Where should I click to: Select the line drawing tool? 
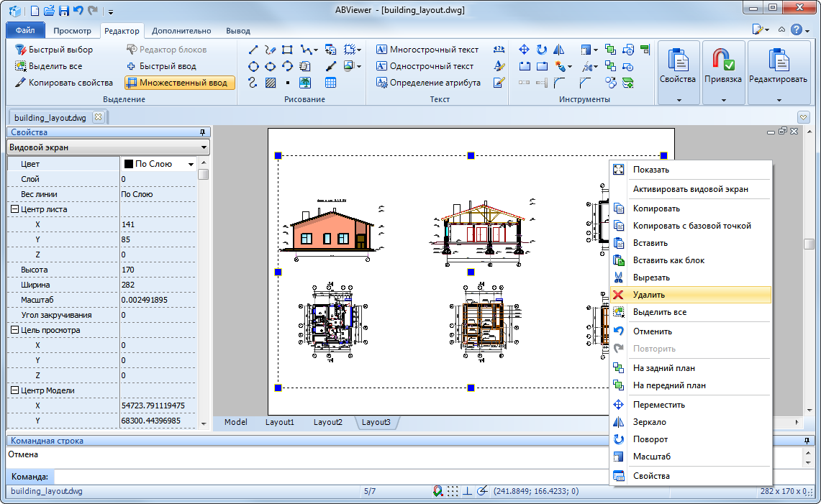tap(253, 50)
